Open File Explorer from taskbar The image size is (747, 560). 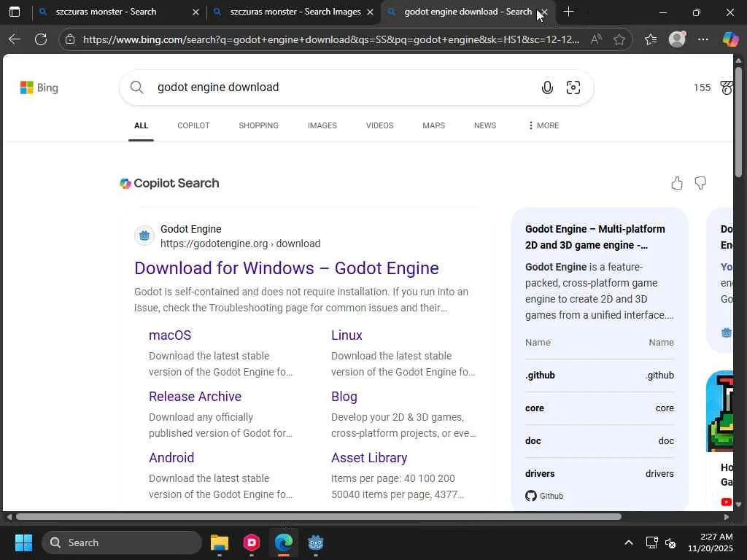click(220, 542)
